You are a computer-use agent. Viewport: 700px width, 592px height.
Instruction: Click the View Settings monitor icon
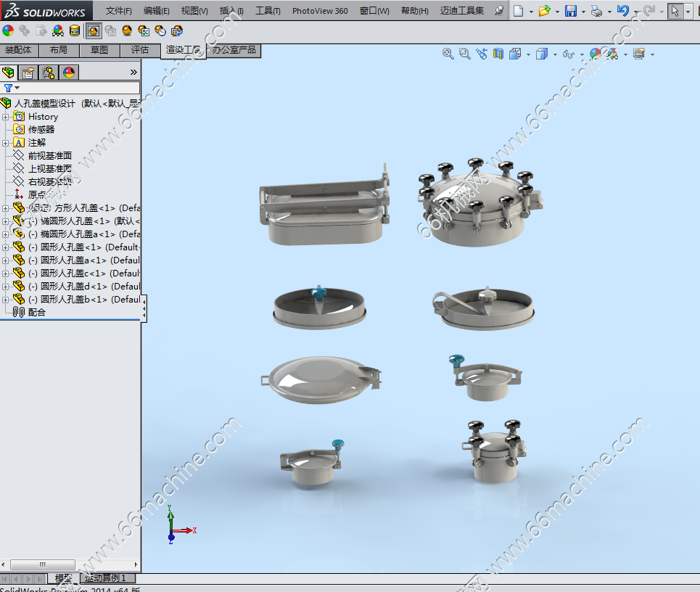(x=639, y=54)
